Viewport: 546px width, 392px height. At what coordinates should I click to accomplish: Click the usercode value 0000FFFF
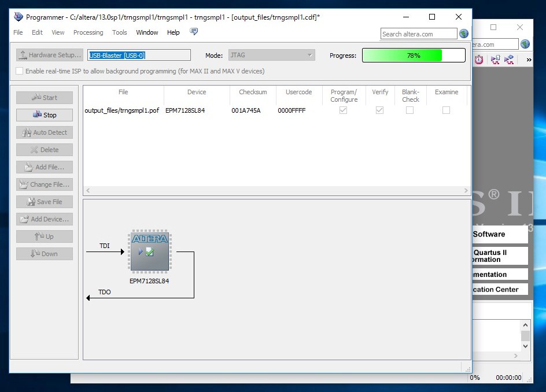[292, 110]
